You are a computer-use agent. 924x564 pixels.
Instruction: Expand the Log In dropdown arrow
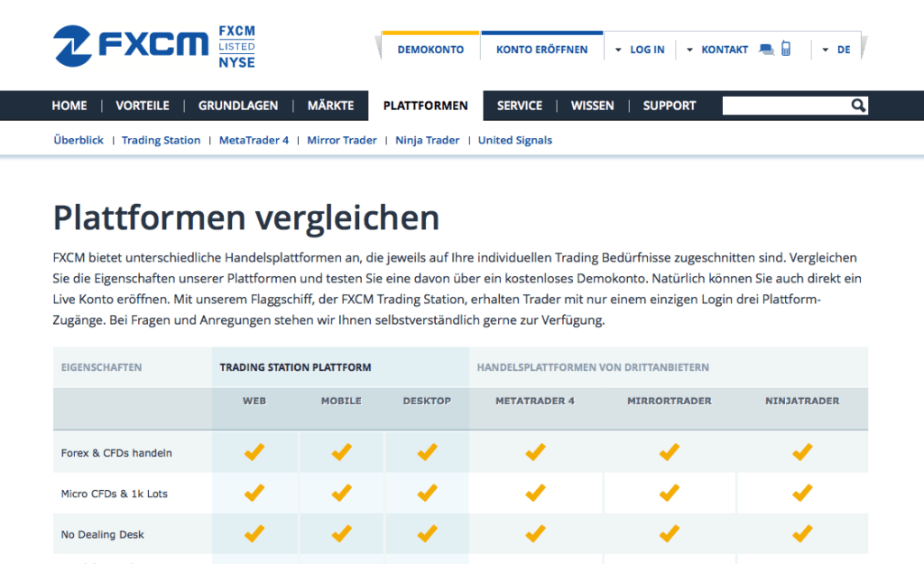[x=618, y=51]
